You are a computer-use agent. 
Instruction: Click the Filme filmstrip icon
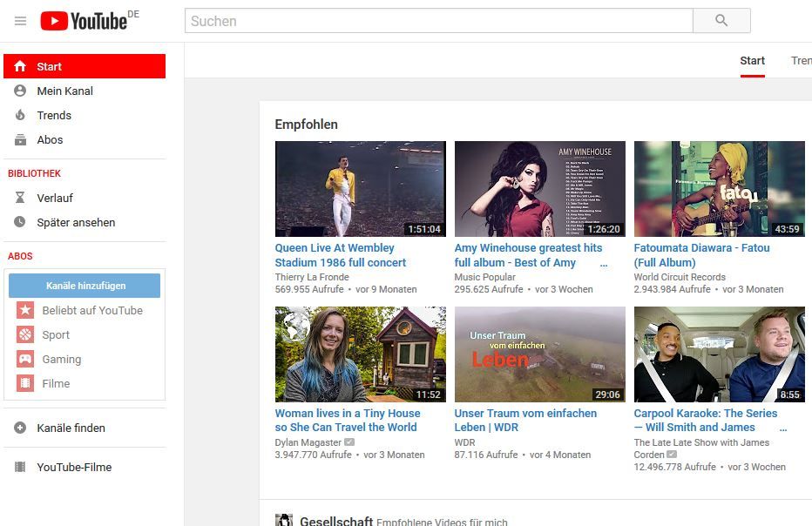25,383
